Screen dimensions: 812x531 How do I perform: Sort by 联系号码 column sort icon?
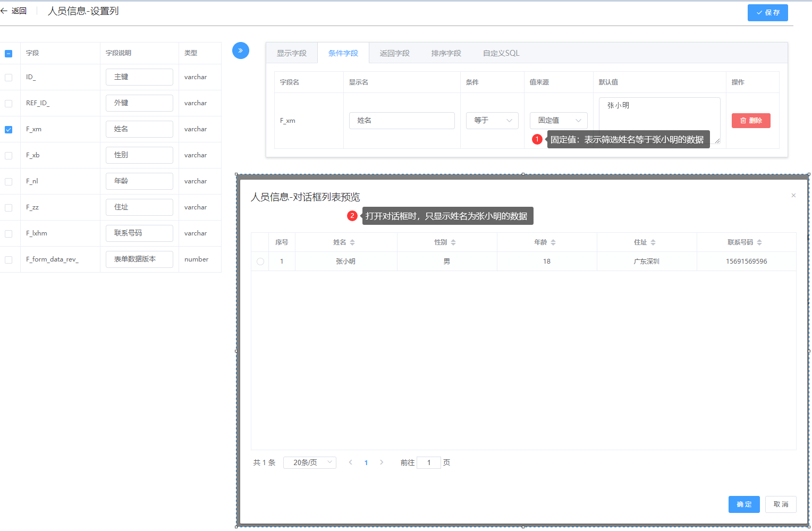759,242
